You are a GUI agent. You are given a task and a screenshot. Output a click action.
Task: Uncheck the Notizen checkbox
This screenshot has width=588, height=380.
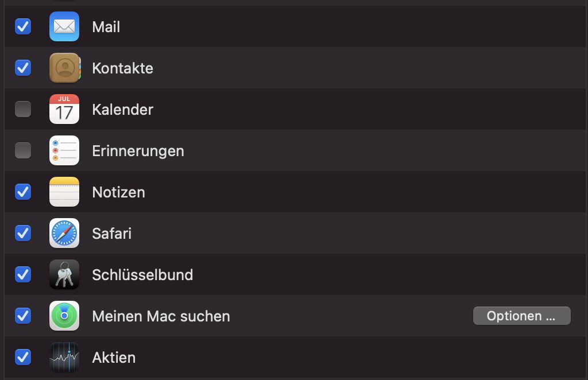pos(23,192)
